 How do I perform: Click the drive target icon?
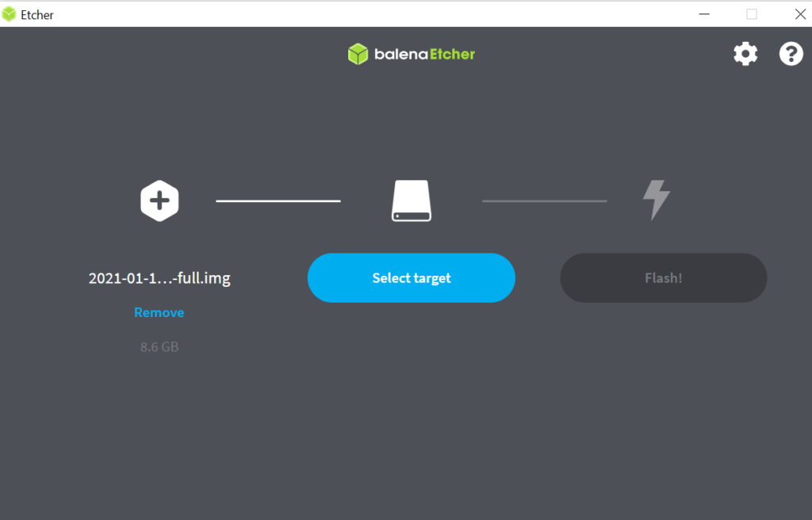click(412, 201)
